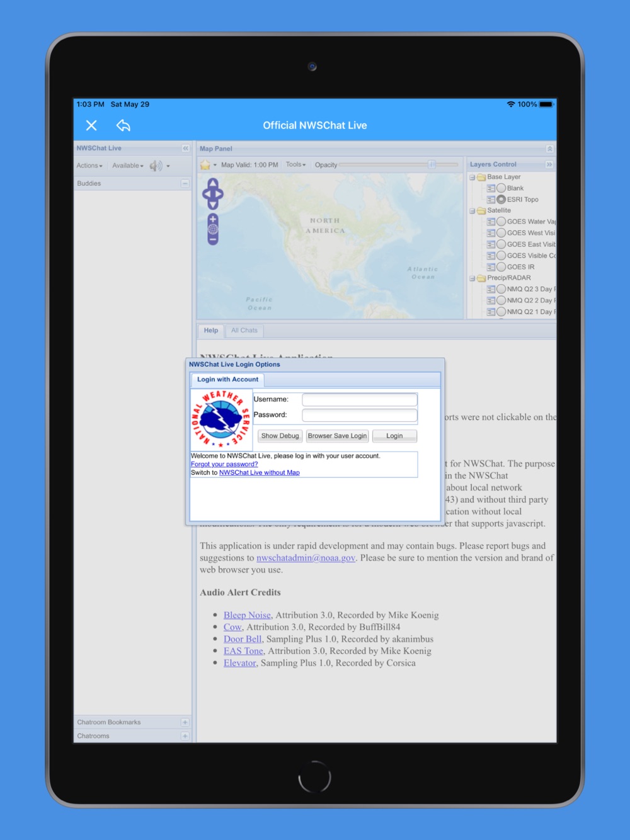Open the nwschatadmin@noaa.gov email link
This screenshot has width=630, height=840.
pos(306,558)
